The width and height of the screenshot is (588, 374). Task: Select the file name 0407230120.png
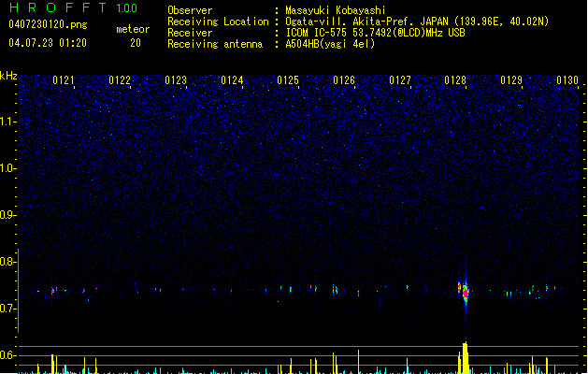click(48, 24)
